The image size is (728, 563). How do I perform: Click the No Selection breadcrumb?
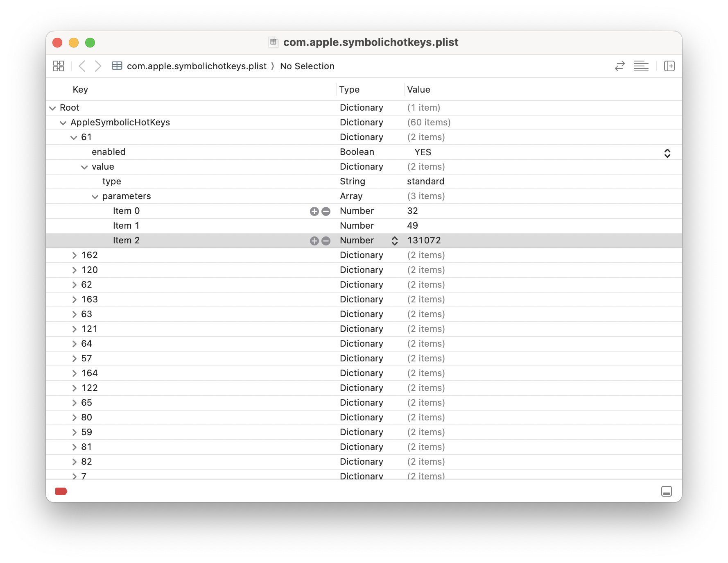pos(307,66)
